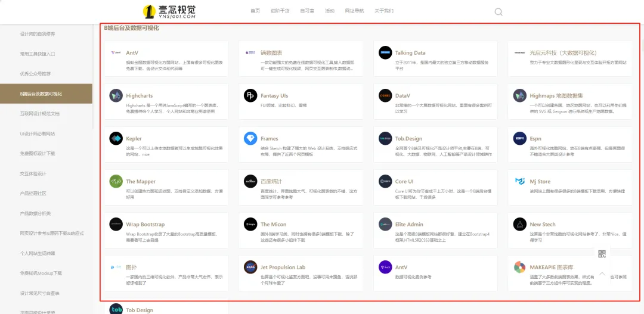Open 活动 in the top navigation
644x314 pixels.
[x=329, y=11]
